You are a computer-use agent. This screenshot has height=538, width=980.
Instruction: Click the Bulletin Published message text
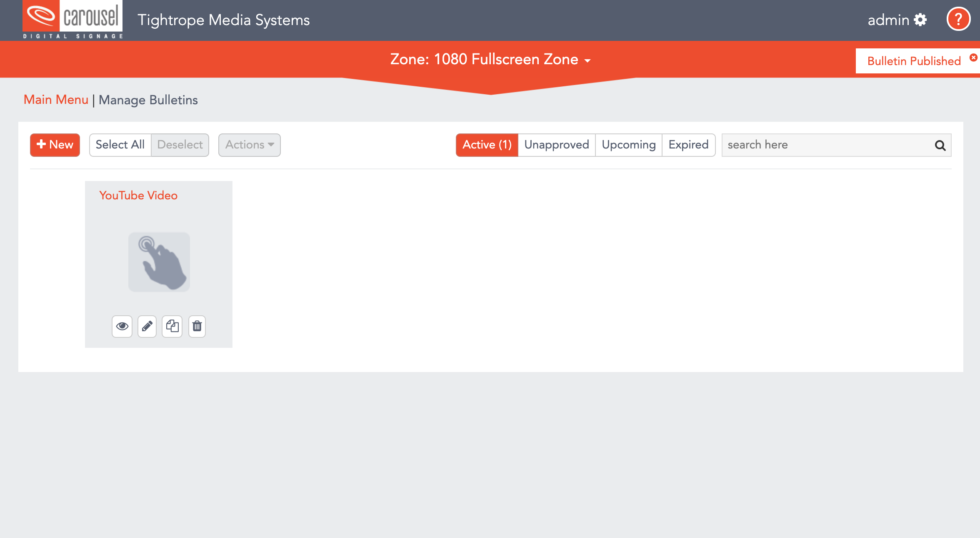point(914,61)
